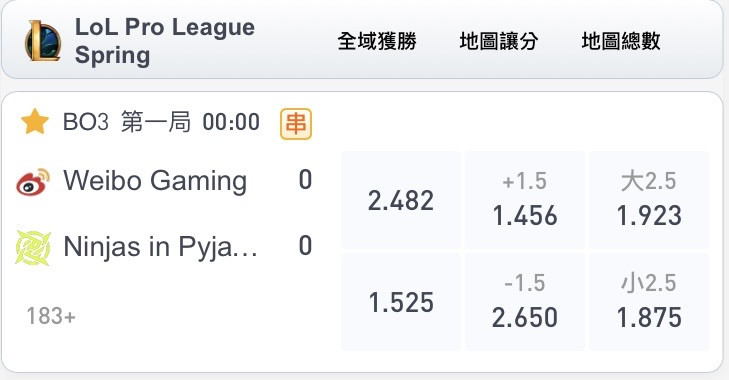729x380 pixels.
Task: Click BO3 第一局 00:00 match info
Action: tap(161, 122)
